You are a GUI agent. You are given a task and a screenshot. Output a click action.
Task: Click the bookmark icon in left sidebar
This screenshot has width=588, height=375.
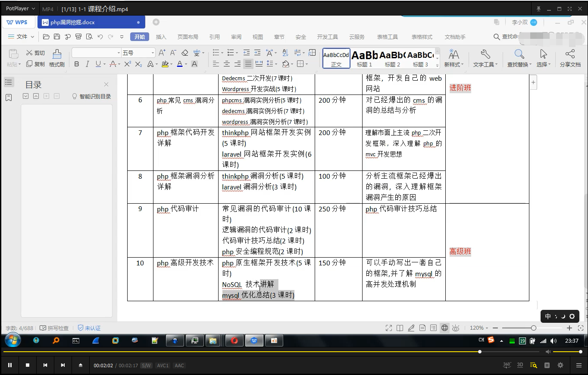[x=9, y=98]
